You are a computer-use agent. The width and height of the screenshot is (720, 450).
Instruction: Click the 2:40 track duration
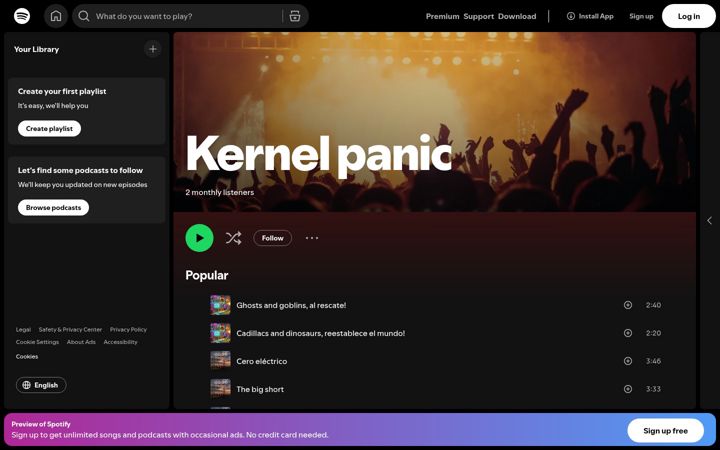click(x=653, y=305)
